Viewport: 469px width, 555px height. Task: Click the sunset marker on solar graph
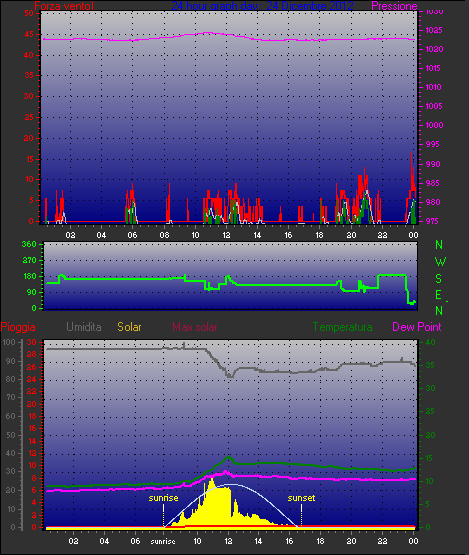point(301,498)
